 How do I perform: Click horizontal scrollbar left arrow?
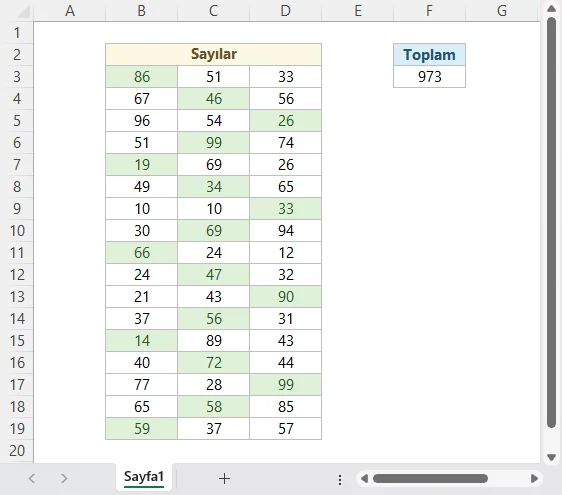click(x=365, y=479)
